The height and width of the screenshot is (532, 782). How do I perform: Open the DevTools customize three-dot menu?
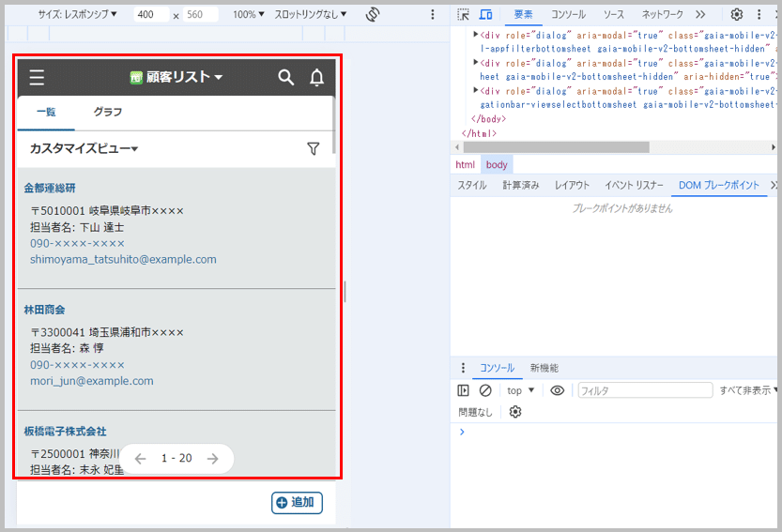[x=759, y=14]
